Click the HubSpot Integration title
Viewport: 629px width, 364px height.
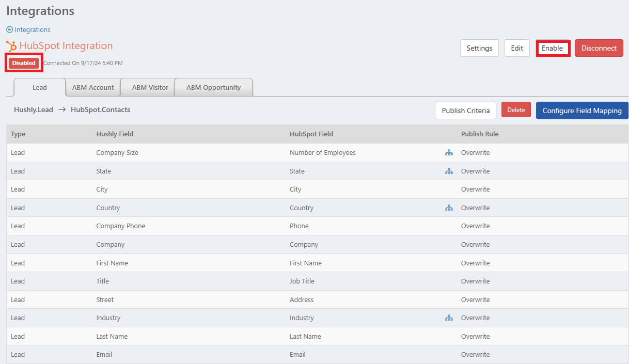point(66,46)
